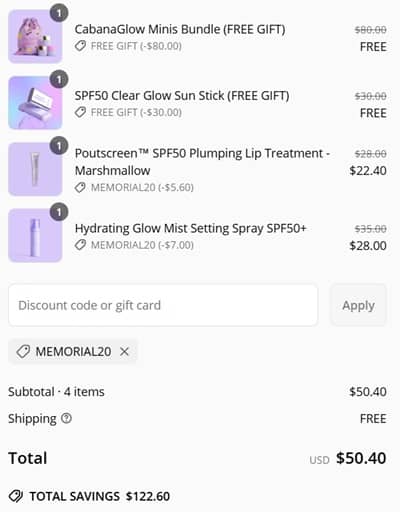The height and width of the screenshot is (512, 400).
Task: Click the Total Savings tag icon
Action: [16, 496]
